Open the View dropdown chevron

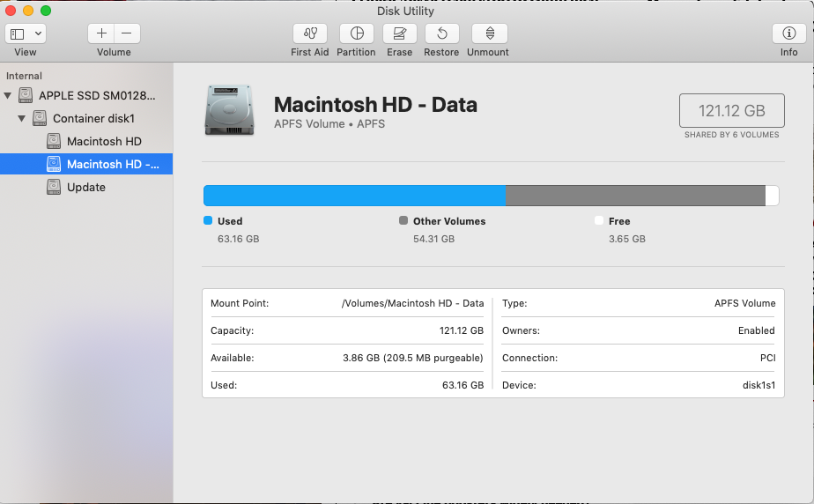[39, 33]
